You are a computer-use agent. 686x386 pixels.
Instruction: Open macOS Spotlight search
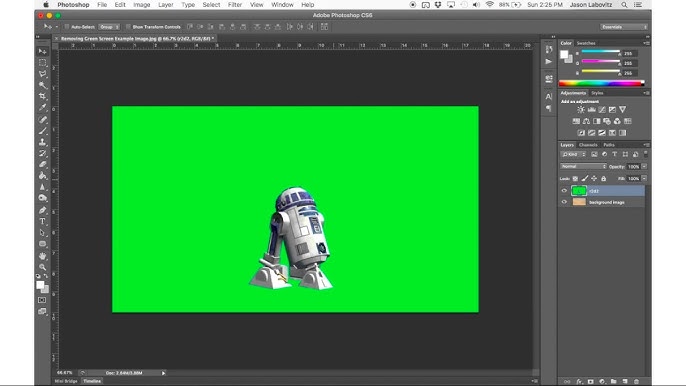pos(624,5)
